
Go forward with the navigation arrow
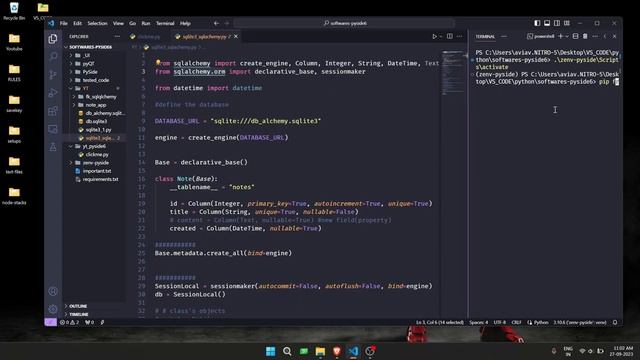[227, 23]
